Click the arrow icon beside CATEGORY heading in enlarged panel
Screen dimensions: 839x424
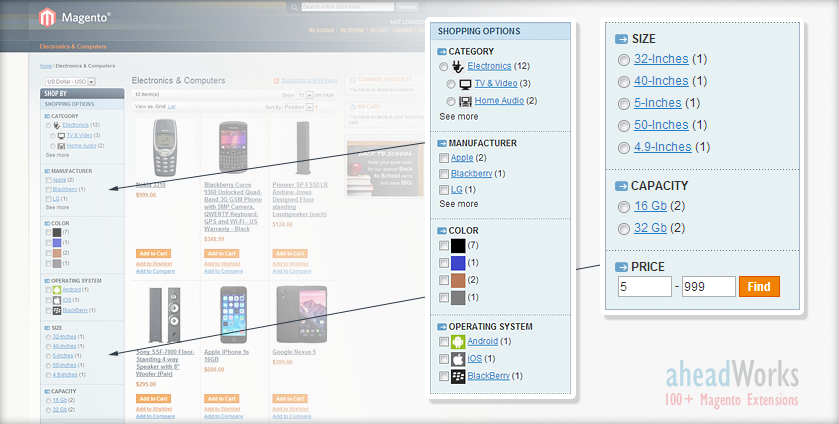click(x=442, y=52)
